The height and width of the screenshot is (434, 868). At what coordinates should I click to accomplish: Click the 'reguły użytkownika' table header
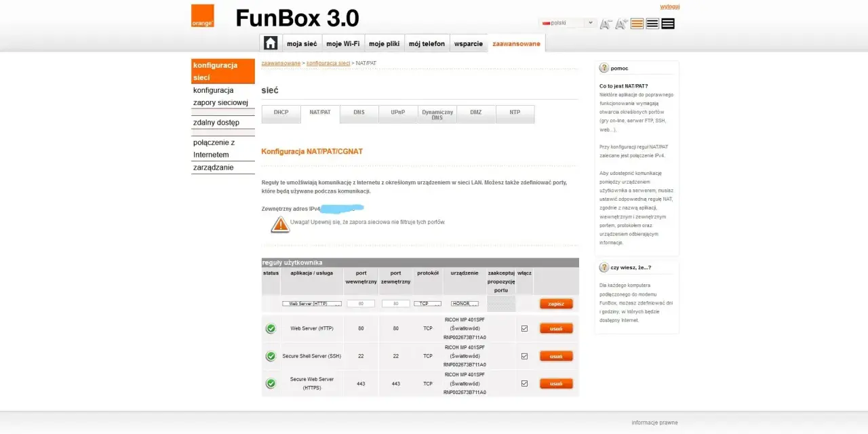[x=420, y=262]
